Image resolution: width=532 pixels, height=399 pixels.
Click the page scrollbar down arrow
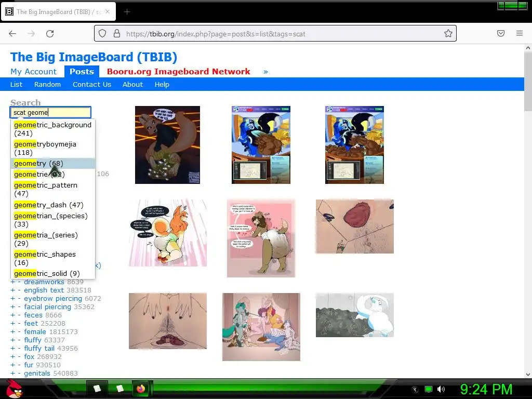coord(528,374)
